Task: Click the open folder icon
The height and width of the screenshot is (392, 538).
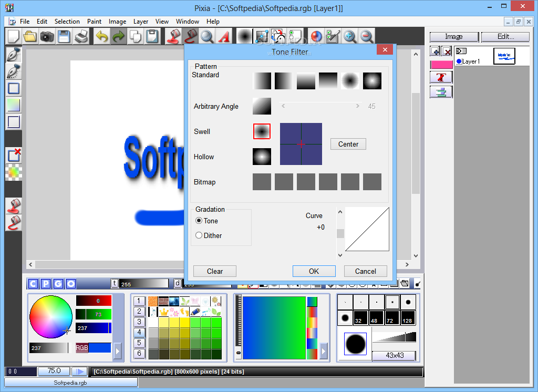Action: click(x=30, y=36)
